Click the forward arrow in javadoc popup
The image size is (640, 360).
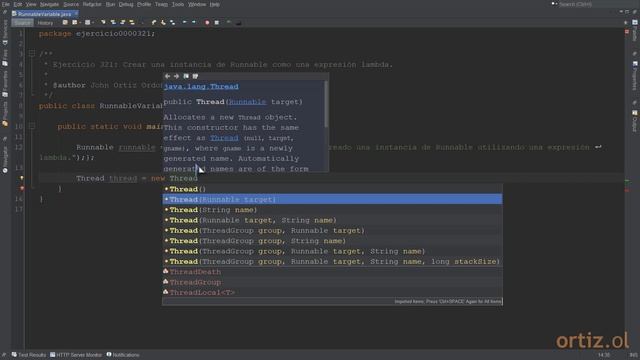point(176,76)
